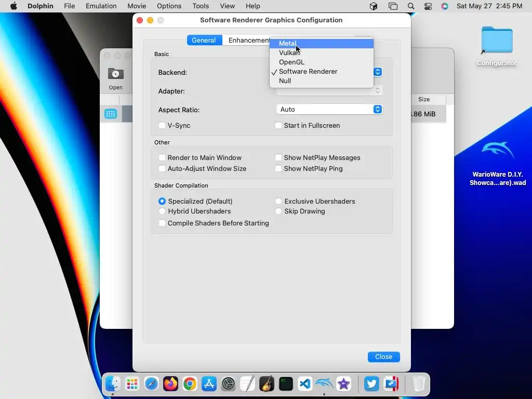Screen dimensions: 532x399
Task: Enable the V-Sync checkbox
Action: pyautogui.click(x=162, y=125)
